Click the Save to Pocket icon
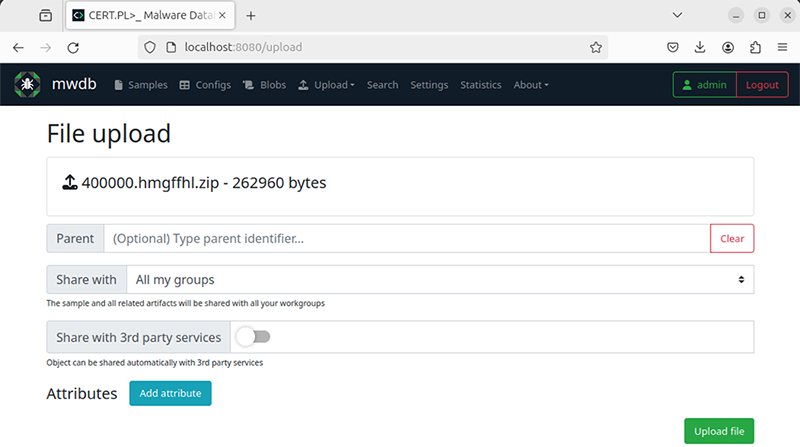Screen dimensions: 800x447 pyautogui.click(x=672, y=47)
